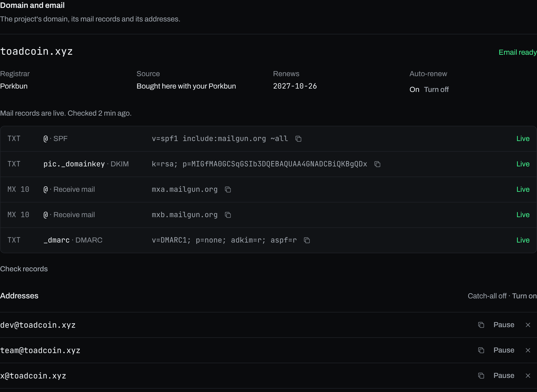Copy the mxa.mailgun.org MX value
Viewport: 537px width, 392px height.
click(228, 190)
